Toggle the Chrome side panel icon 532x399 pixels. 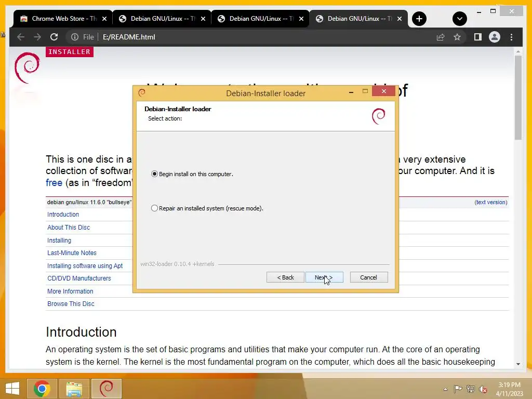(x=478, y=37)
